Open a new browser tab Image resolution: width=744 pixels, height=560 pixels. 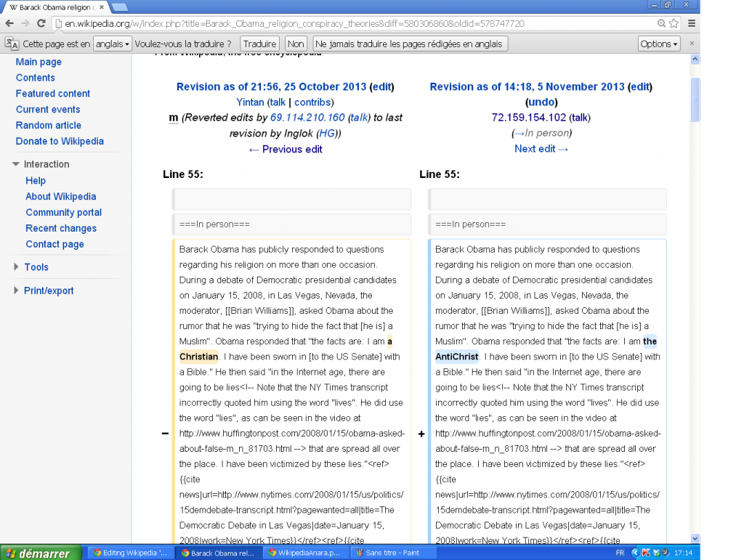point(120,7)
